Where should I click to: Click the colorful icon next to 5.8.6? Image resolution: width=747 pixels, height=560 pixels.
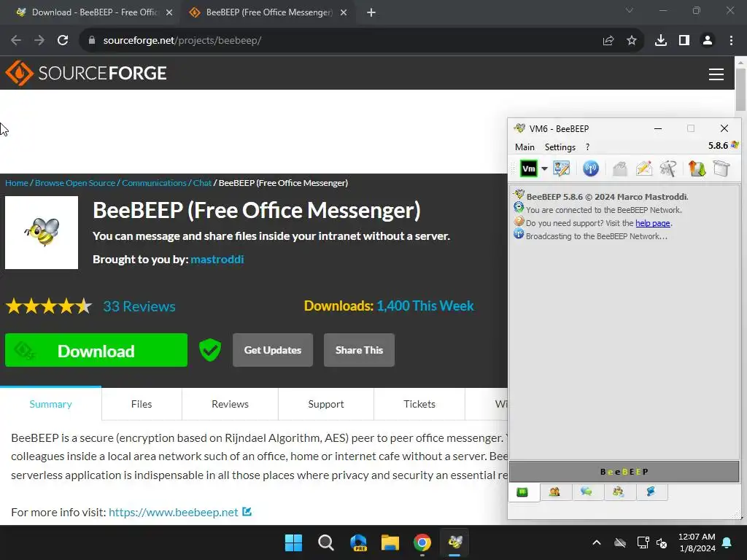[735, 145]
